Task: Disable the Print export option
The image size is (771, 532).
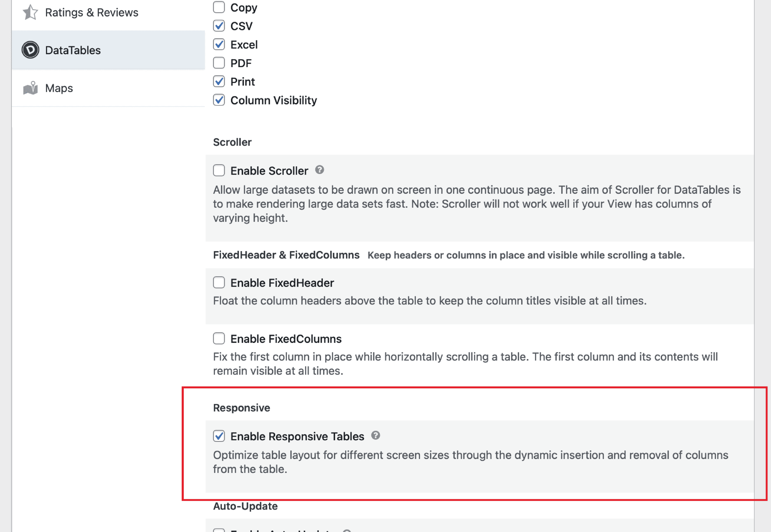Action: pos(219,81)
